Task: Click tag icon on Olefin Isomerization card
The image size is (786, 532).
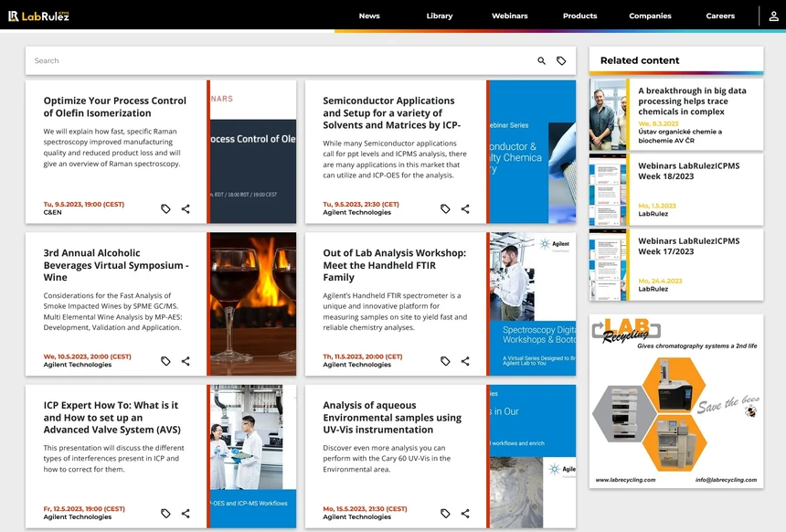Action: coord(165,208)
